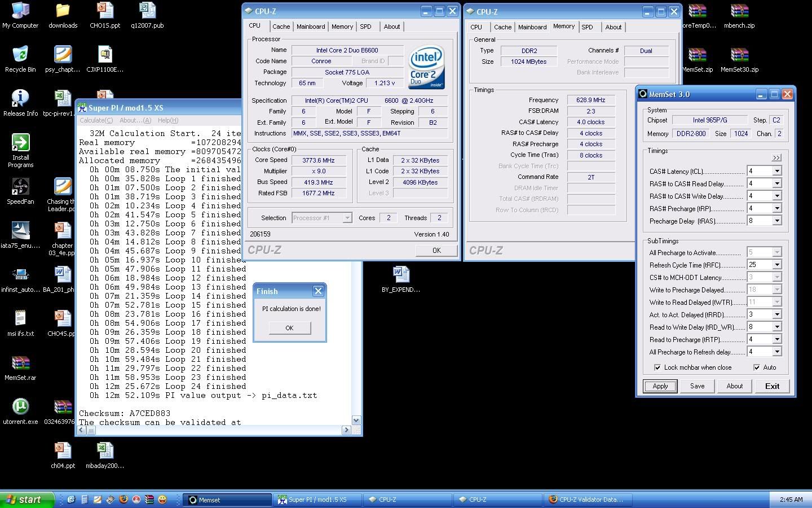Click Super PI scroll right arrow
The height and width of the screenshot is (508, 812).
346,430
